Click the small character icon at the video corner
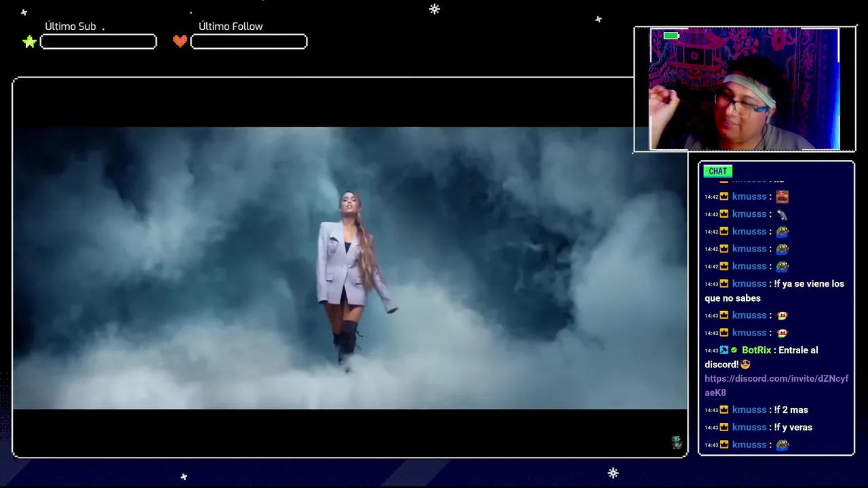 [x=676, y=443]
